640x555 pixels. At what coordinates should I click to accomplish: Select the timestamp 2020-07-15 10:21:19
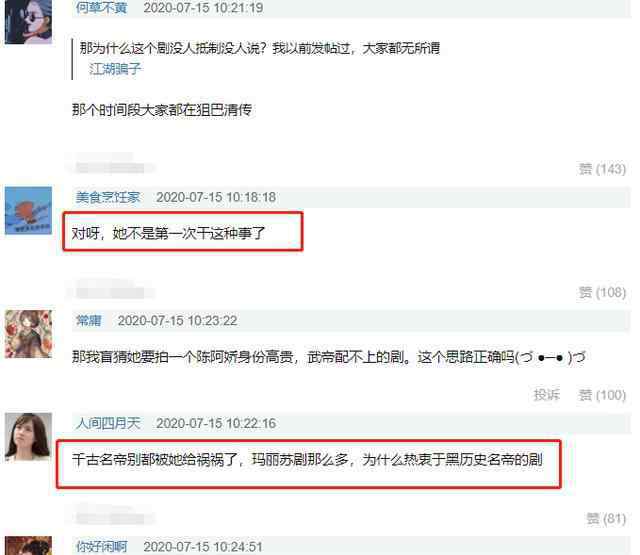[203, 8]
